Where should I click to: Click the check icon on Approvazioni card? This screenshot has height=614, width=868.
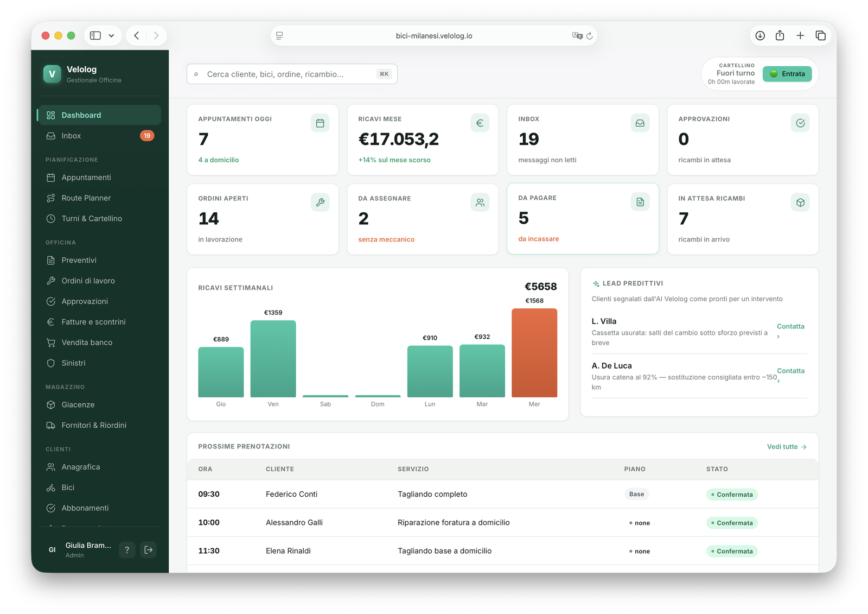click(800, 123)
